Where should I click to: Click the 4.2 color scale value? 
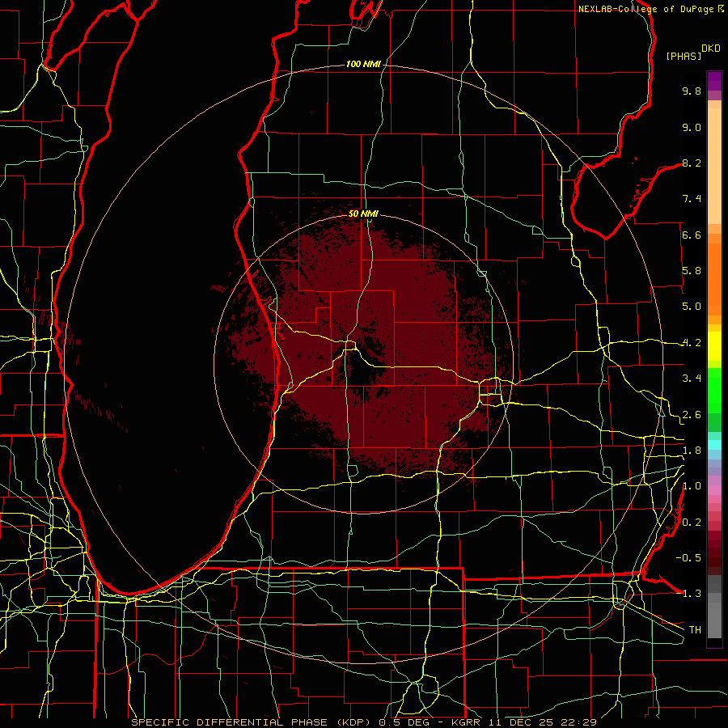[692, 343]
